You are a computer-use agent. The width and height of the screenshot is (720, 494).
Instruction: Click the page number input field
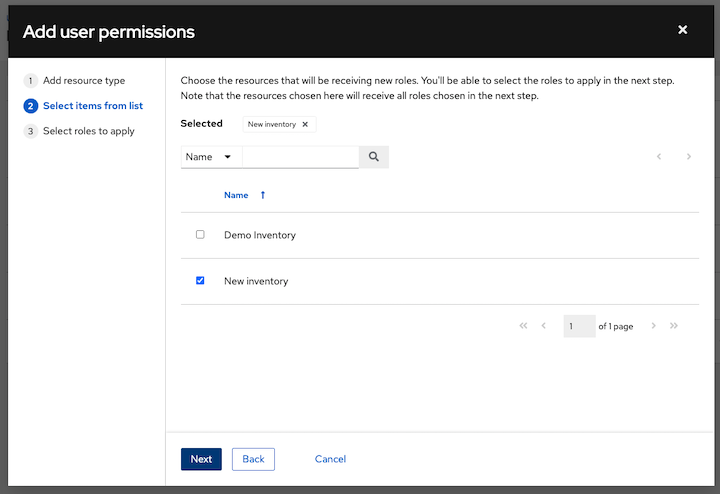tap(579, 326)
